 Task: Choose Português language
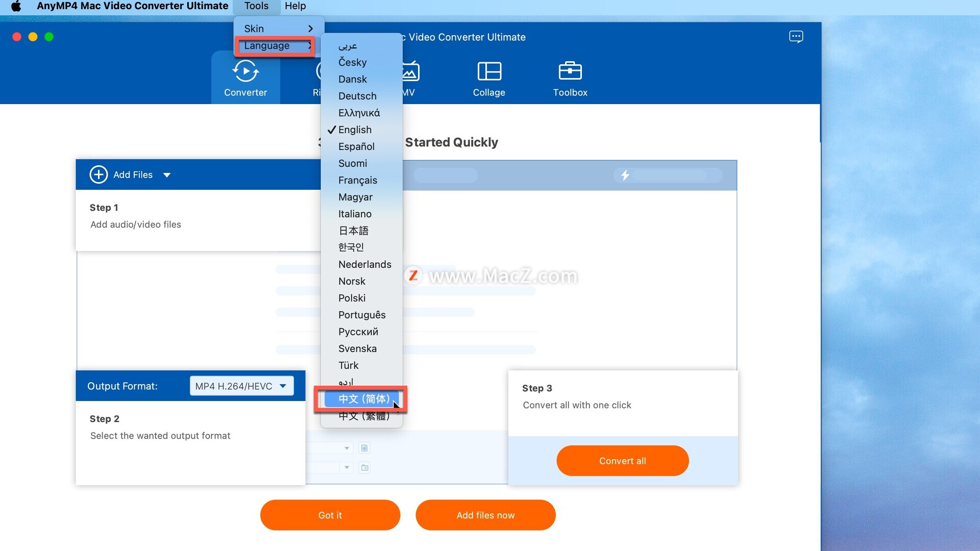tap(361, 315)
